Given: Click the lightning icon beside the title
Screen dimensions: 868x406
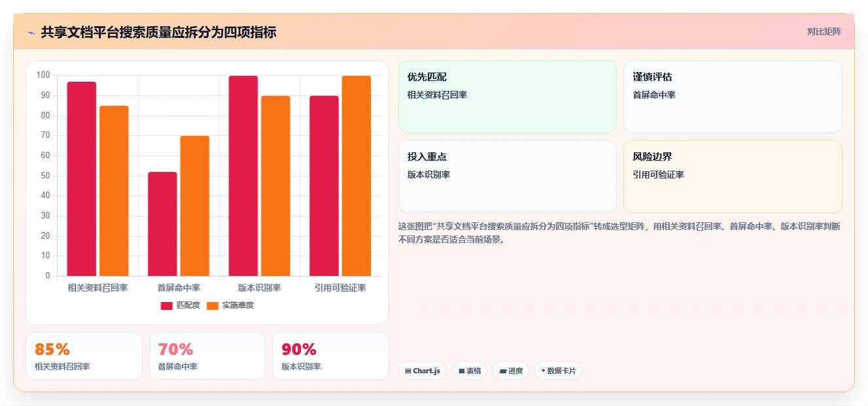Looking at the screenshot, I should coord(31,32).
